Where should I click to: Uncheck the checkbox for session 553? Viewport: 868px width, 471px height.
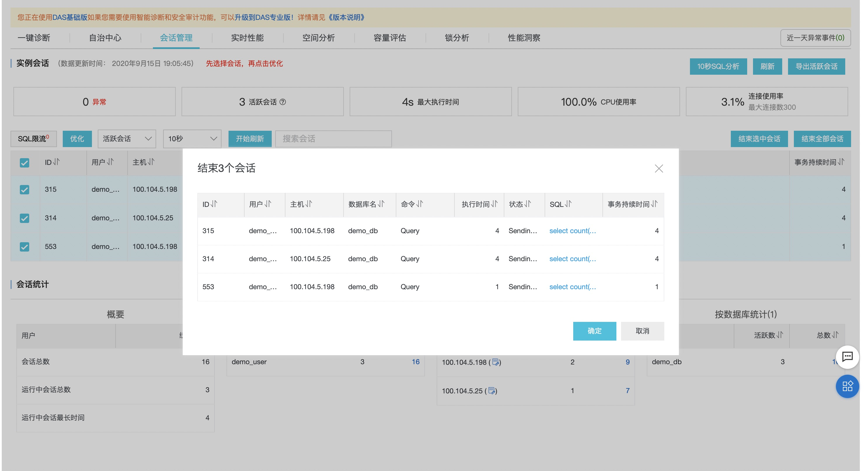(24, 247)
